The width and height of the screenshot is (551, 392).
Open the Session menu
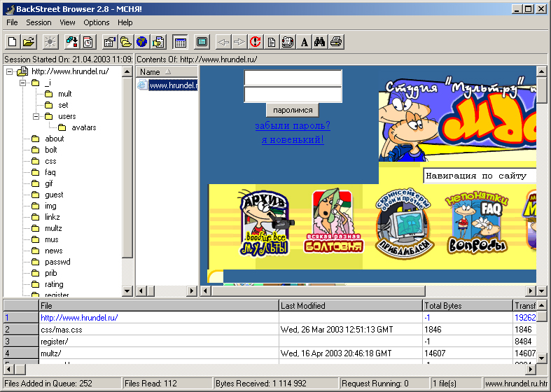pyautogui.click(x=39, y=22)
